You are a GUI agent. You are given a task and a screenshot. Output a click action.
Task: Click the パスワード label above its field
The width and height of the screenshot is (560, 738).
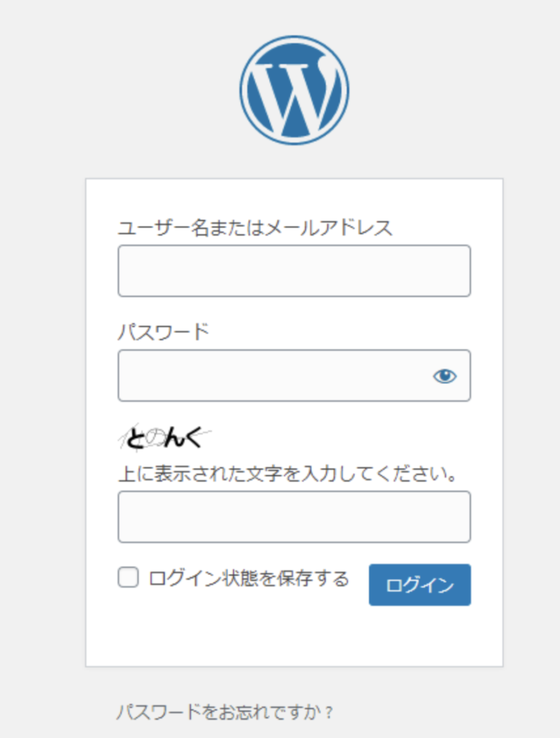[x=164, y=332]
